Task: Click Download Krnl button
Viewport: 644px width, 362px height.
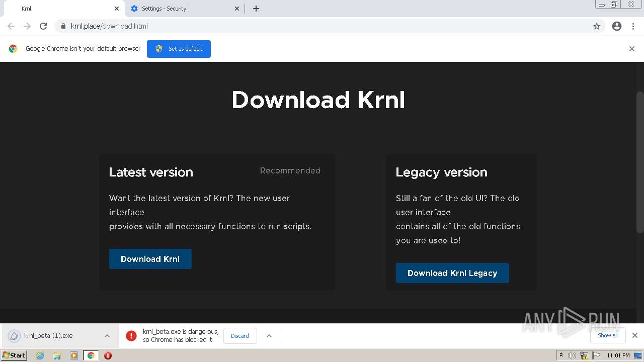Action: pos(150,259)
